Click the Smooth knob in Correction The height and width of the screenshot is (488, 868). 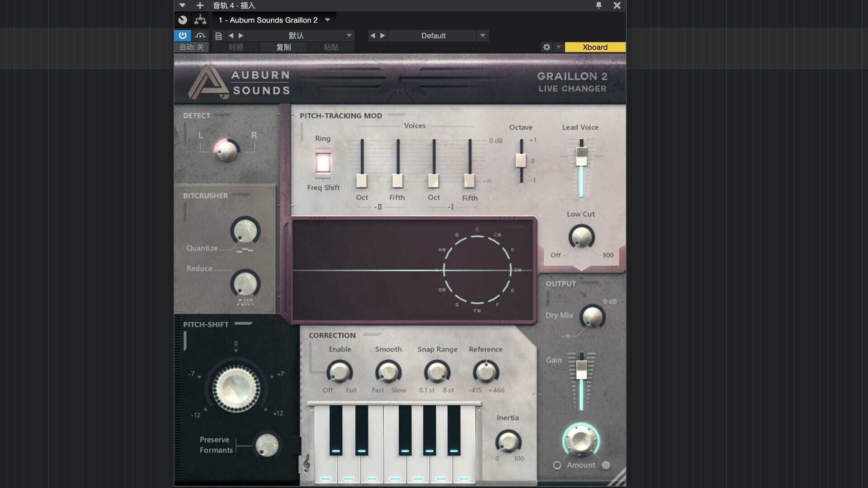pyautogui.click(x=388, y=372)
